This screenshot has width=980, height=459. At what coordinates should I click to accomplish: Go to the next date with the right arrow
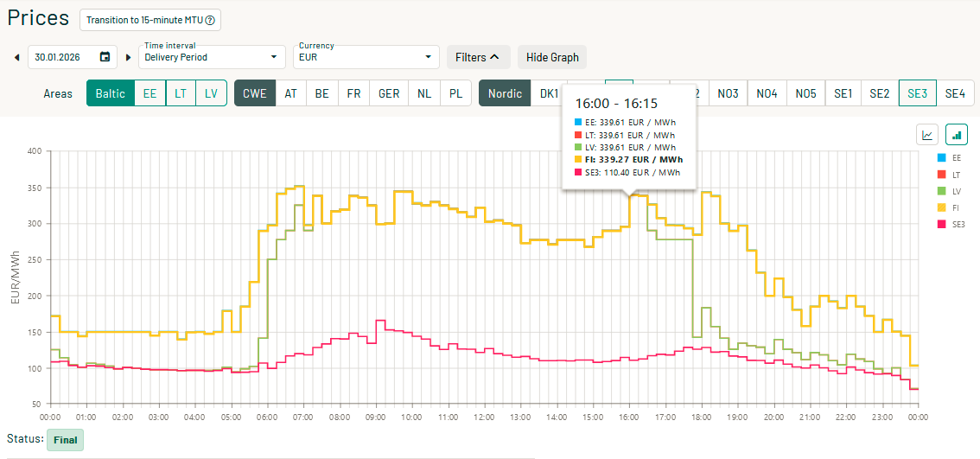point(128,58)
